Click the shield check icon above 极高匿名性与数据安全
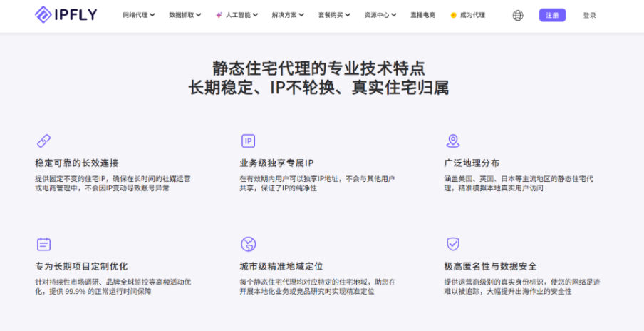 tap(452, 244)
